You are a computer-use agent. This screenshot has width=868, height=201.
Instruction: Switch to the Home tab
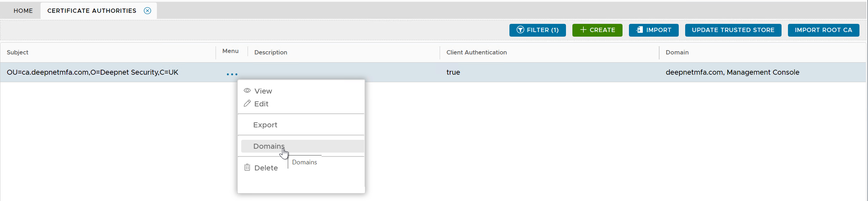23,11
